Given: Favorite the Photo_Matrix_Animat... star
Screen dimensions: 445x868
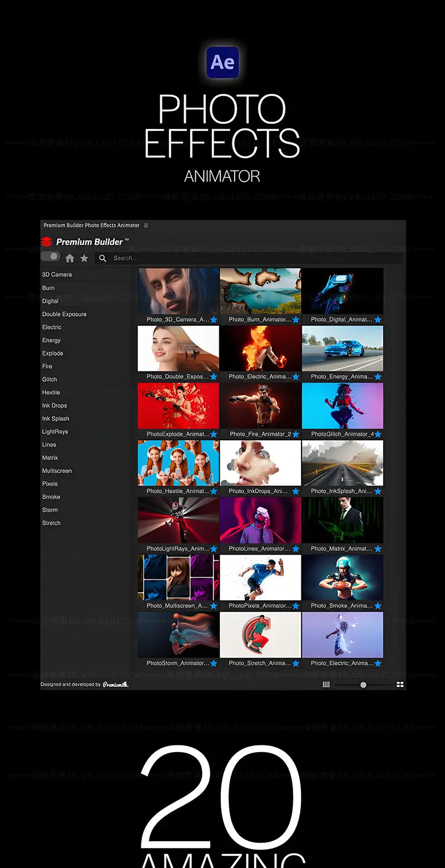Looking at the screenshot, I should tap(378, 549).
